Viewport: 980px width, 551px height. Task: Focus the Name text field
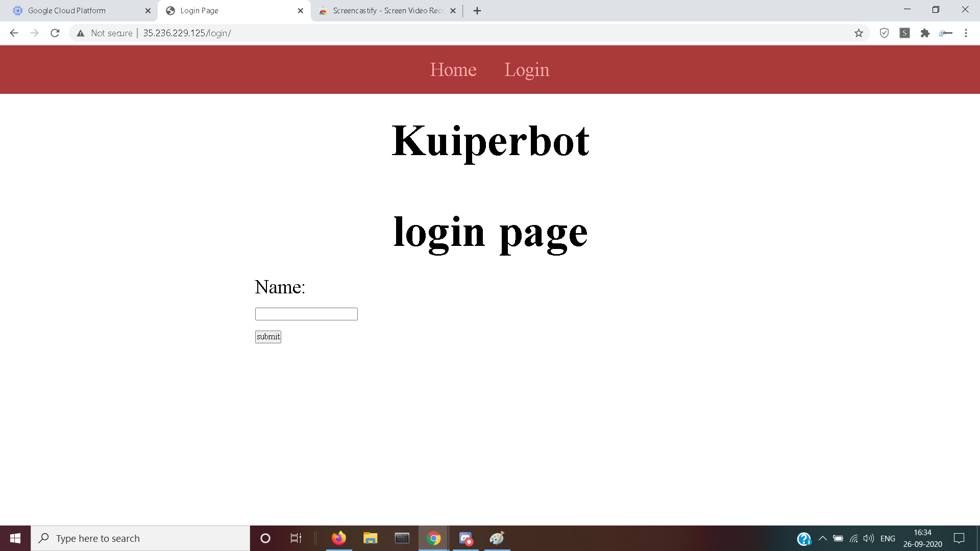pyautogui.click(x=306, y=314)
